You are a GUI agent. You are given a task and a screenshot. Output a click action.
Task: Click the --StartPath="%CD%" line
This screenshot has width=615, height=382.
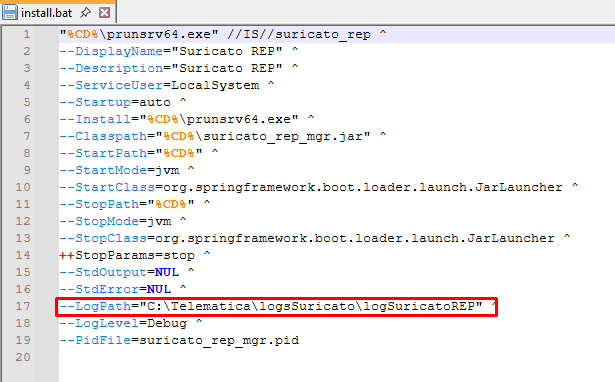tap(139, 153)
